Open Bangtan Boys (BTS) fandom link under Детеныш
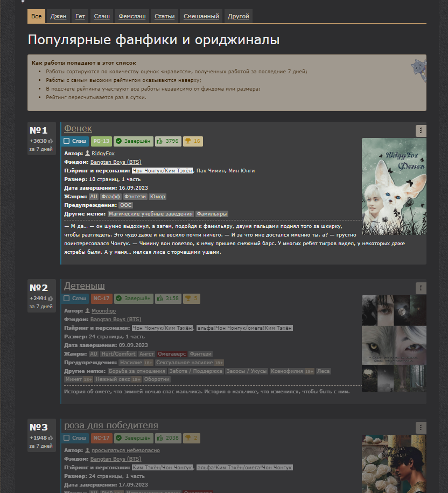 116,319
